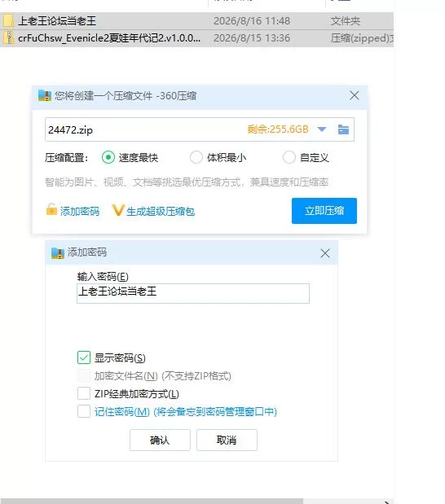Close the 添加密码 dialog
The width and height of the screenshot is (445, 504).
coord(325,253)
